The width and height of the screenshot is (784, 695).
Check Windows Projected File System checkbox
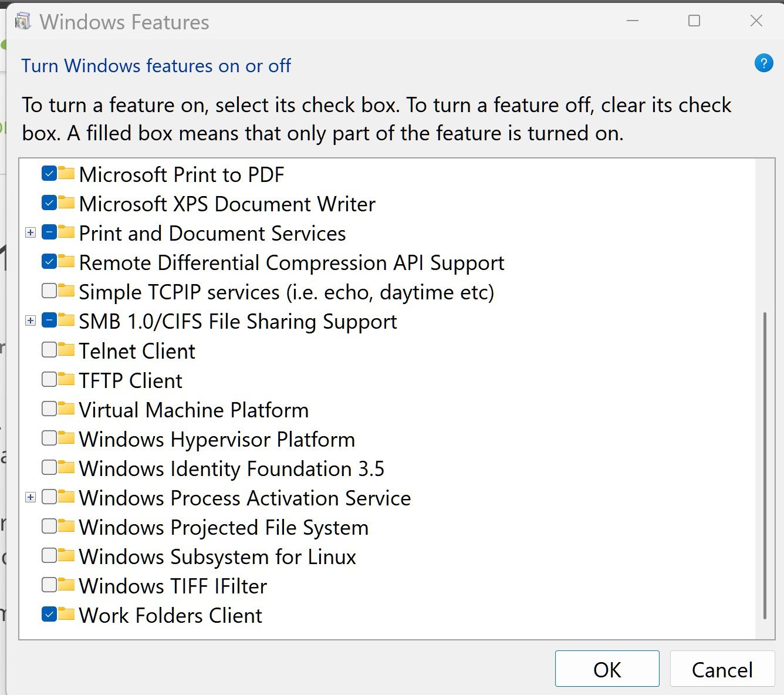[x=49, y=526]
